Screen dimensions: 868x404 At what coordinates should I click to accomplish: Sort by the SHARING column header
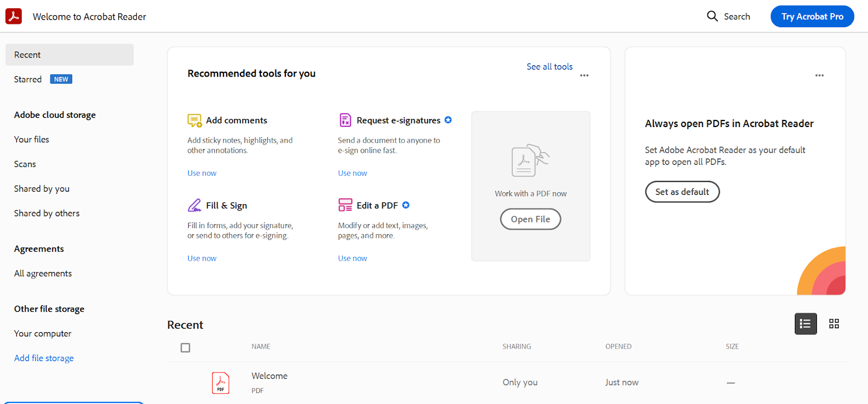pos(516,346)
